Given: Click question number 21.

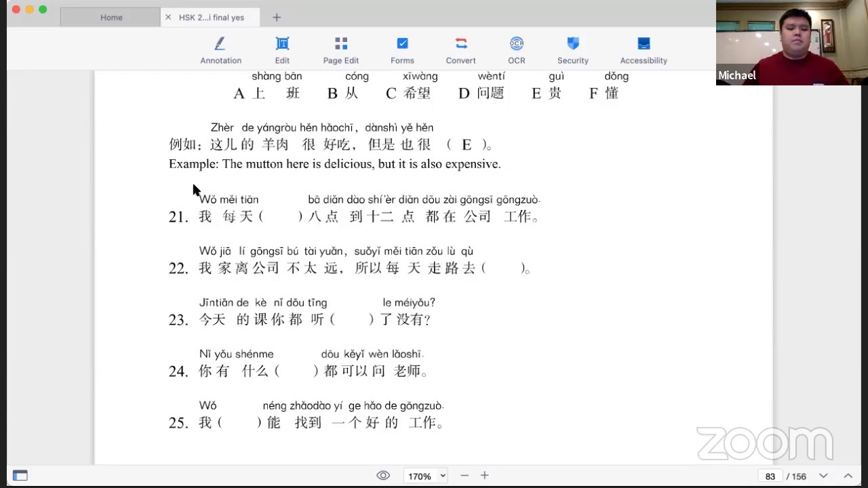Looking at the screenshot, I should coord(178,217).
